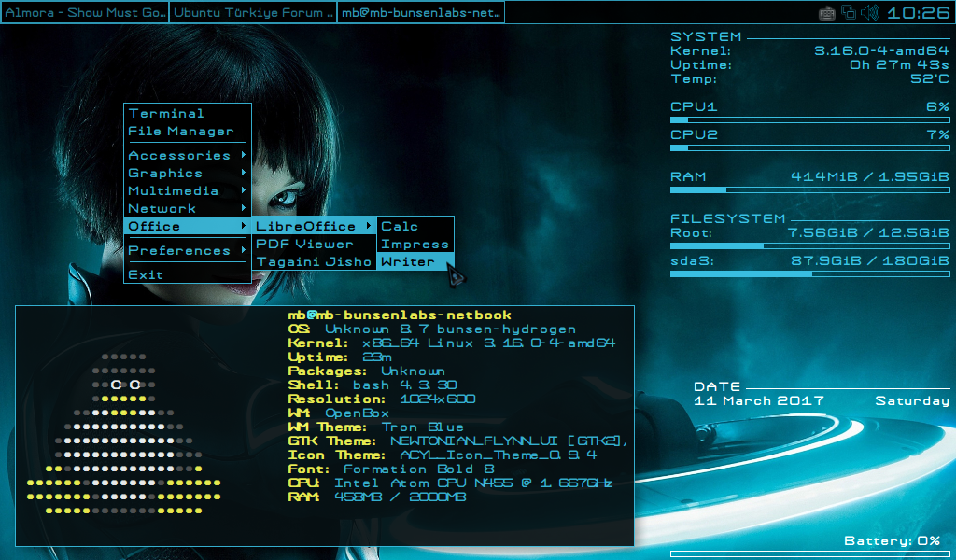Click the uptime value "0h 27m 43s"

[x=899, y=65]
